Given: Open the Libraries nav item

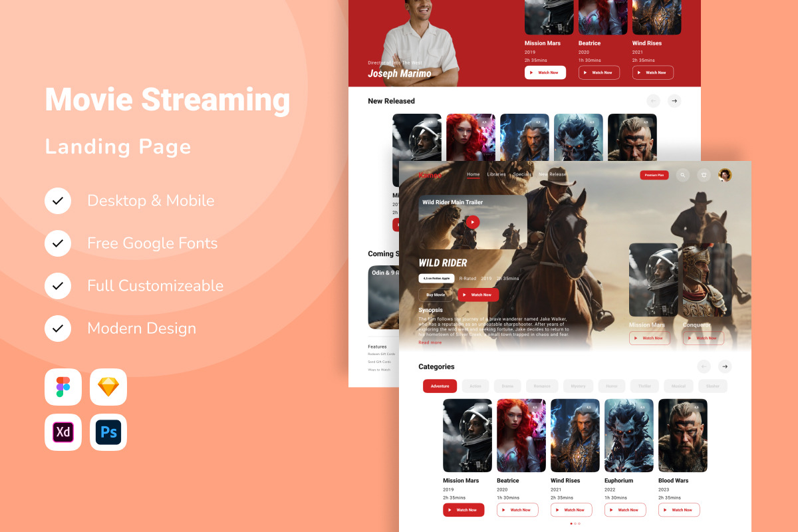Looking at the screenshot, I should [496, 174].
